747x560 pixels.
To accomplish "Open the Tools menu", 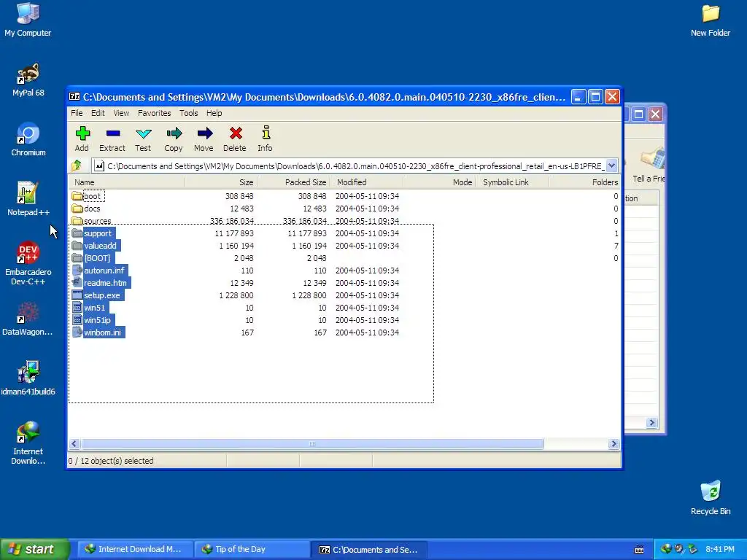I will pyautogui.click(x=189, y=113).
